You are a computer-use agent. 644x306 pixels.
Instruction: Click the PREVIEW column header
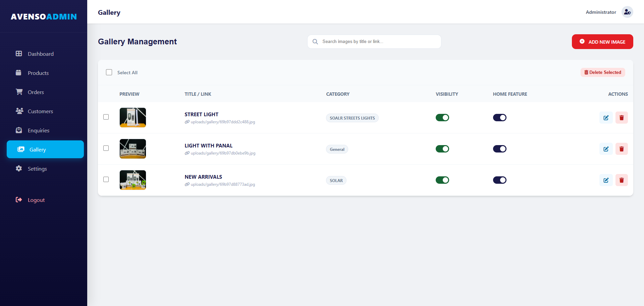pyautogui.click(x=129, y=94)
